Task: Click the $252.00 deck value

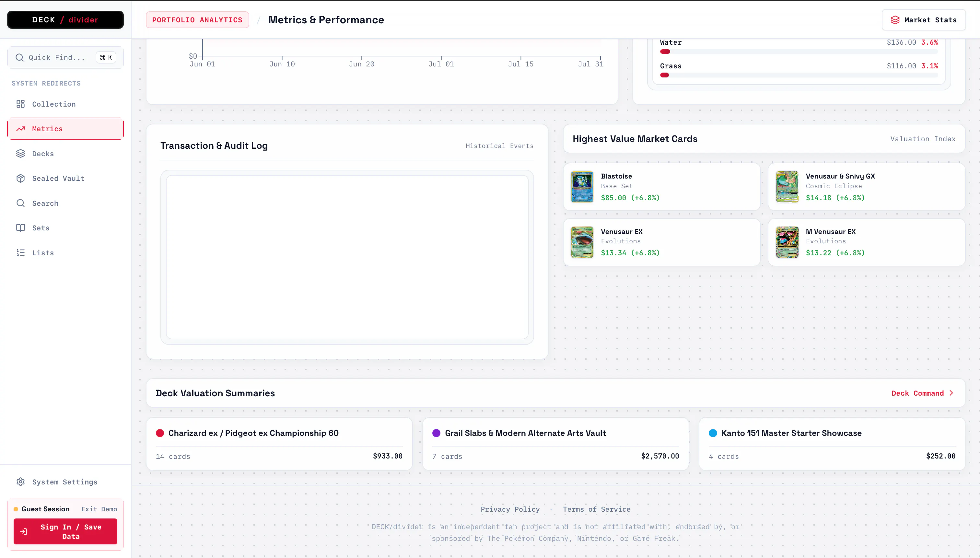Action: [x=940, y=456]
